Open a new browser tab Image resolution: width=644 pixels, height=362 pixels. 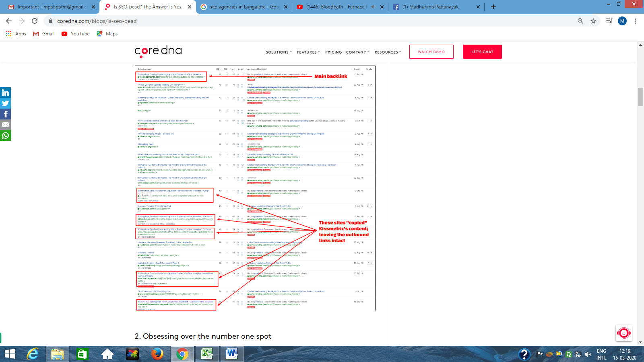pos(493,7)
